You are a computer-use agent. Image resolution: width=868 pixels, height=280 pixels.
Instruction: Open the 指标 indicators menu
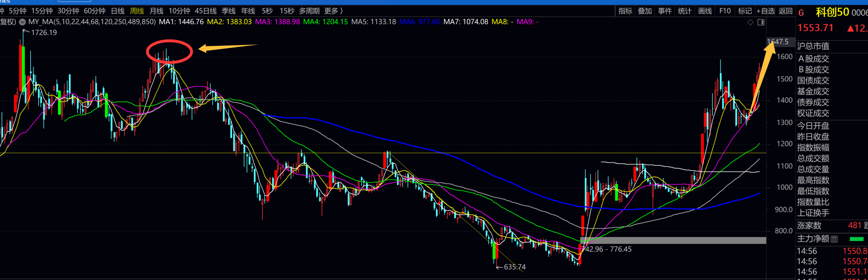tap(625, 11)
